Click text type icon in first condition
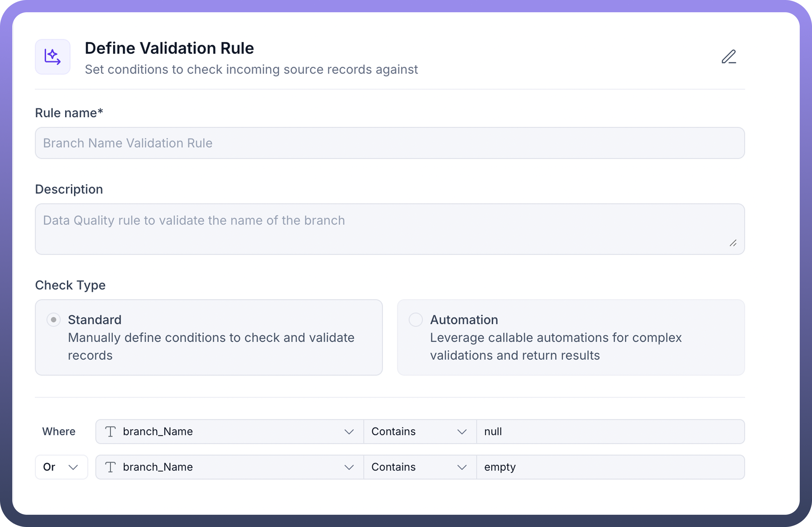The height and width of the screenshot is (527, 812). point(110,431)
